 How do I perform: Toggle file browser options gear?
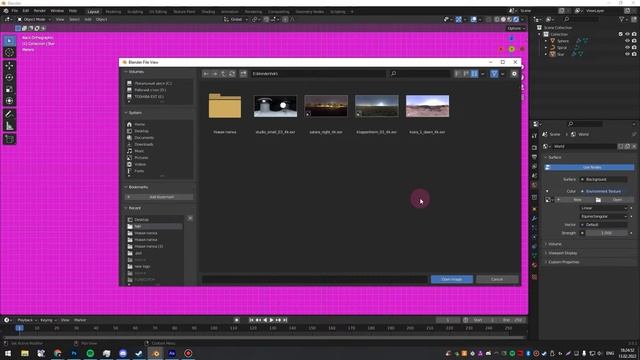pos(514,74)
